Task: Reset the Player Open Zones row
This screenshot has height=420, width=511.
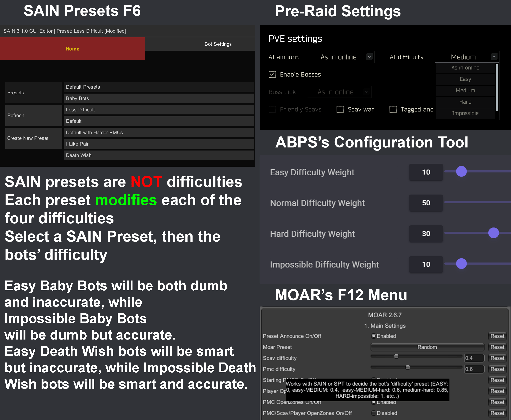Action: 497,391
